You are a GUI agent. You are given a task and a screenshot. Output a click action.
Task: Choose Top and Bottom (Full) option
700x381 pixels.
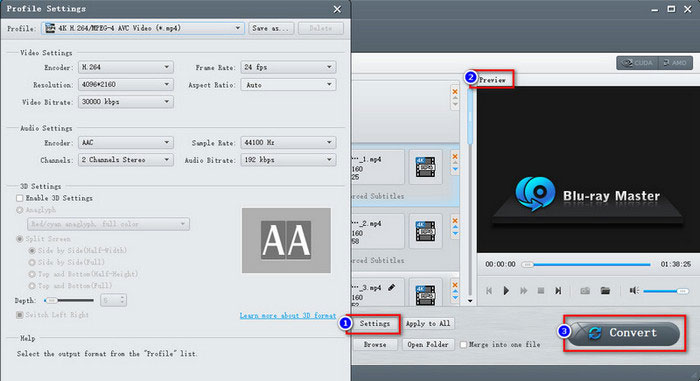tap(32, 285)
